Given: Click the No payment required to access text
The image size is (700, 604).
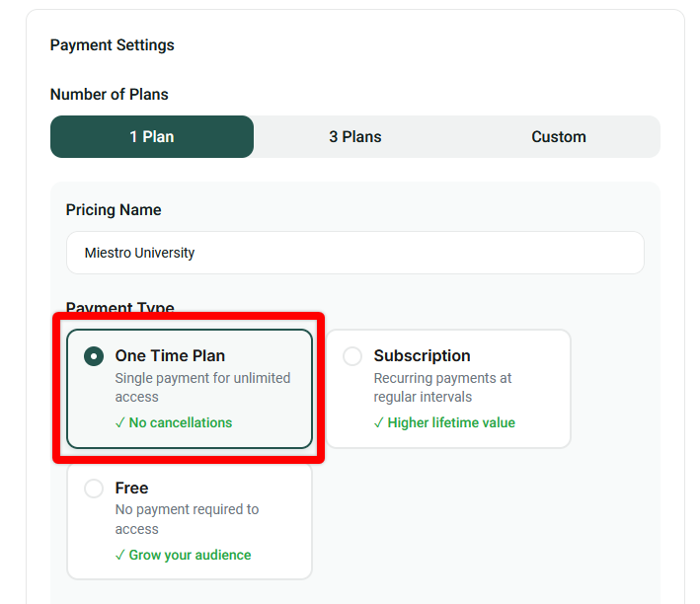Looking at the screenshot, I should pos(187,519).
